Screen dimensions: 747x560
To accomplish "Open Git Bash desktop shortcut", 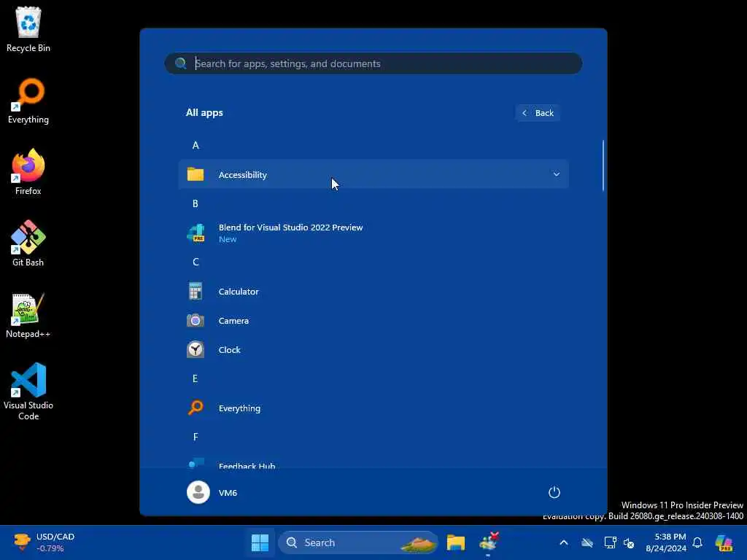I will (28, 244).
